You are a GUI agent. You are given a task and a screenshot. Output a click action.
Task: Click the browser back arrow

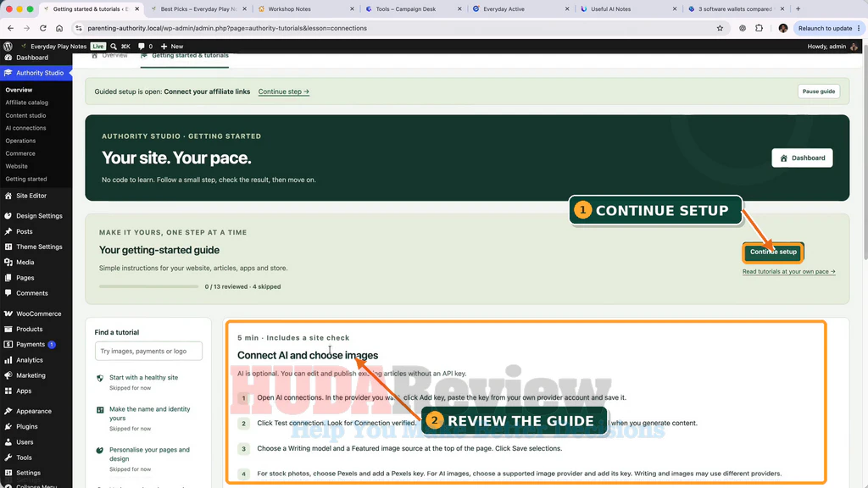(10, 28)
